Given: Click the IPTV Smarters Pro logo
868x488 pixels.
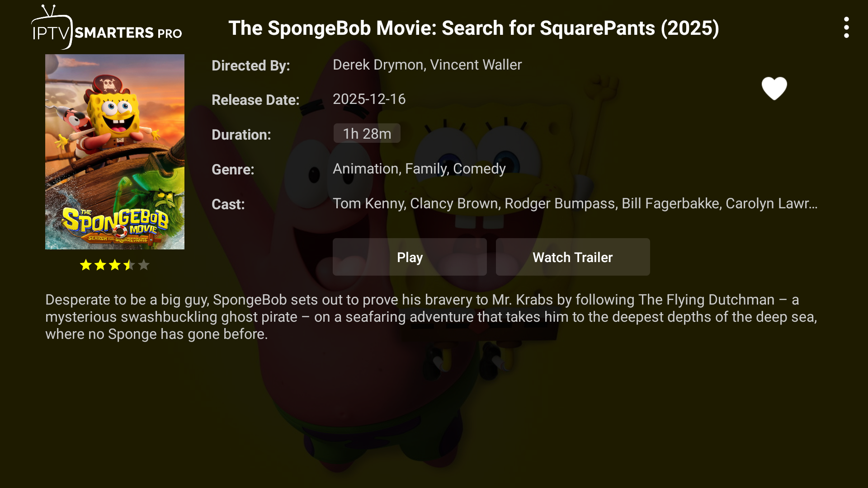Looking at the screenshot, I should 107,28.
